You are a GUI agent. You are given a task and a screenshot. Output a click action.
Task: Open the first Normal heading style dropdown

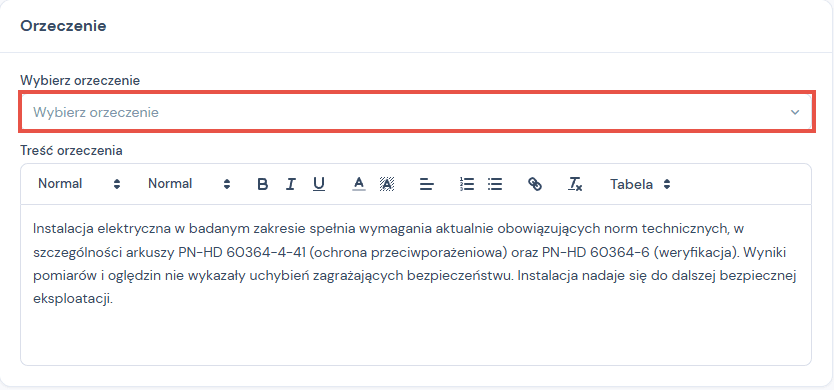coord(79,184)
